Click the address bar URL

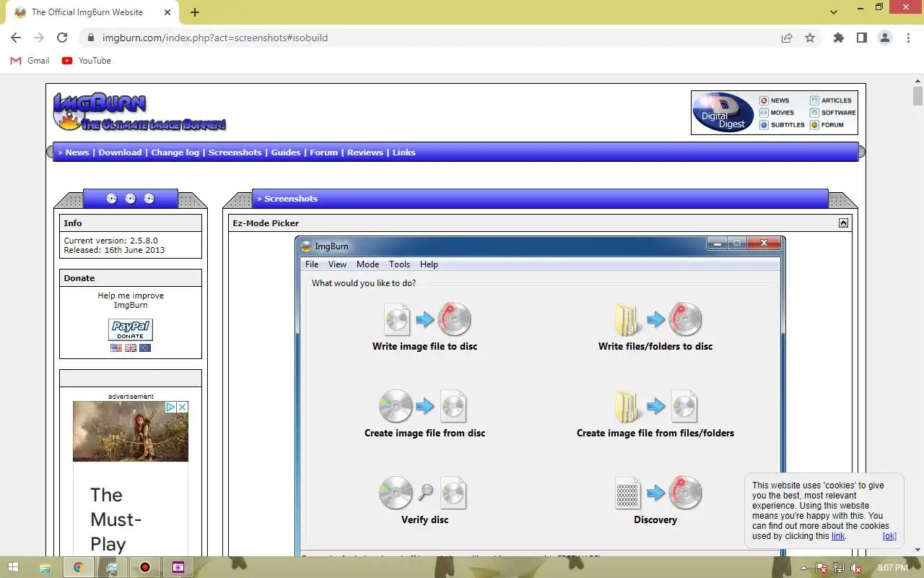(x=215, y=38)
